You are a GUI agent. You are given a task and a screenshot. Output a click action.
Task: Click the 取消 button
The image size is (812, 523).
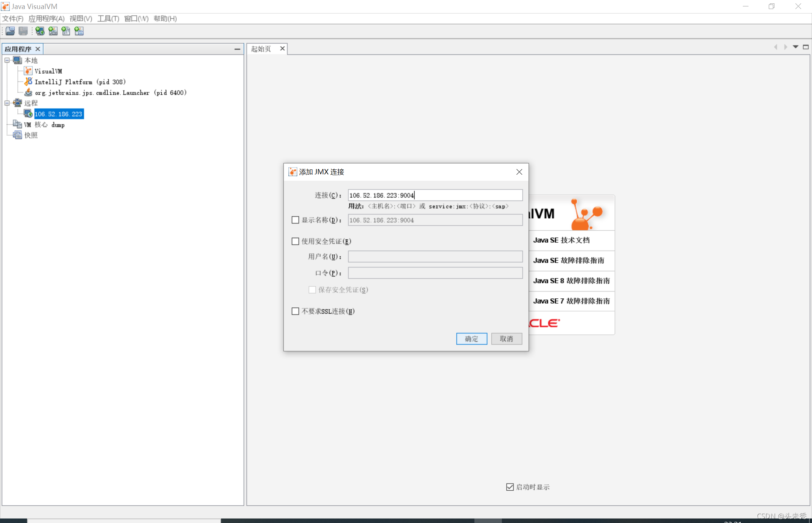point(506,339)
